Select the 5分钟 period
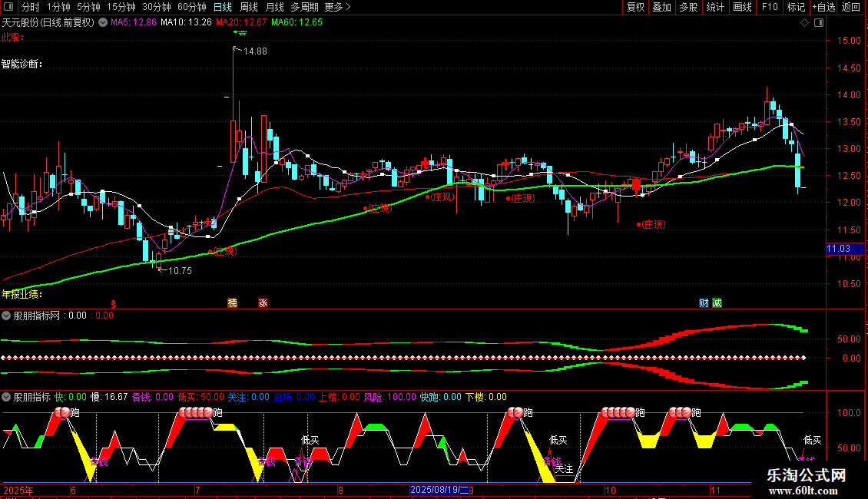Image resolution: width=868 pixels, height=499 pixels. pyautogui.click(x=88, y=7)
